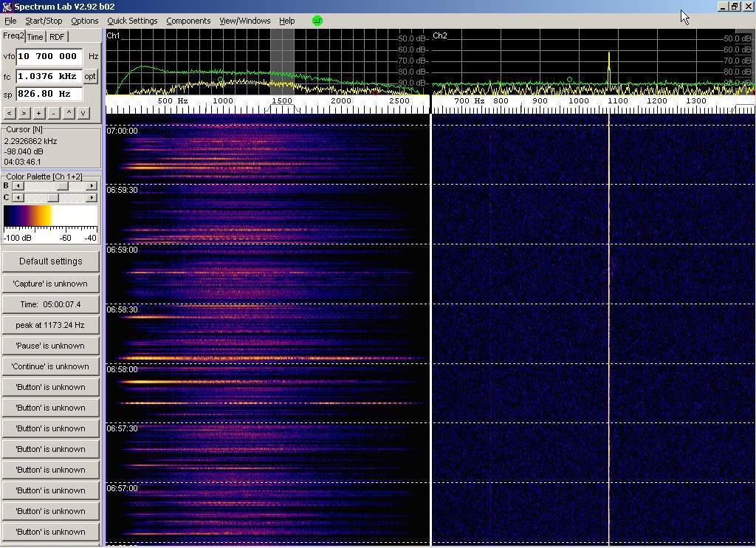Click the '-' zoom out frequency button
Image resolution: width=756 pixels, height=548 pixels.
53,113
